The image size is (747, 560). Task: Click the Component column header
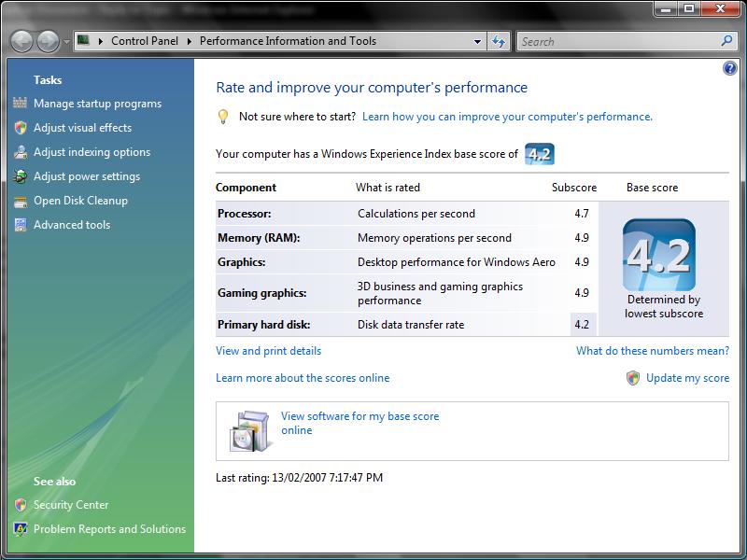(x=246, y=188)
